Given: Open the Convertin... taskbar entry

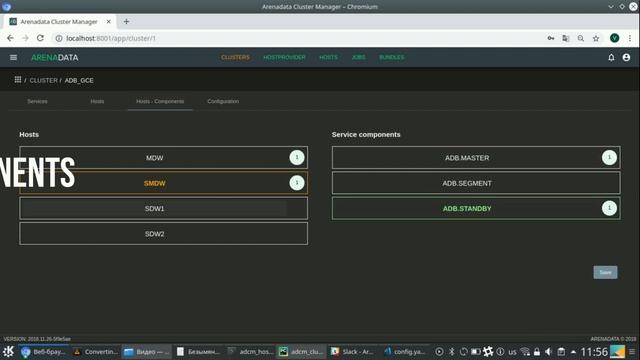Looking at the screenshot, I should 96,351.
